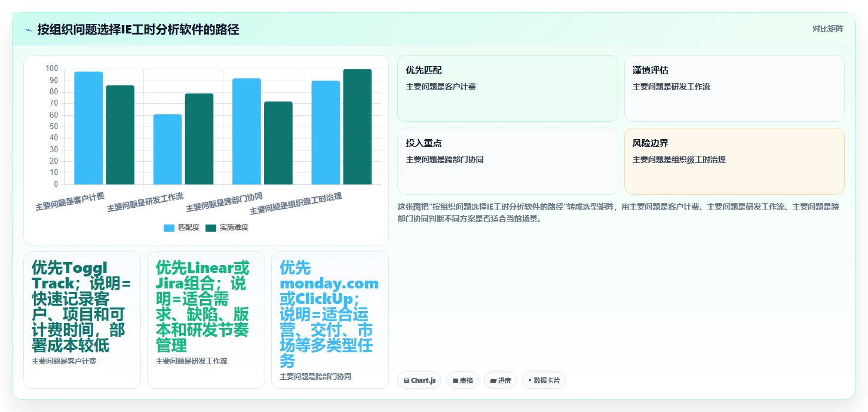Click the y-axis value 0
868x412 pixels.
click(x=56, y=185)
